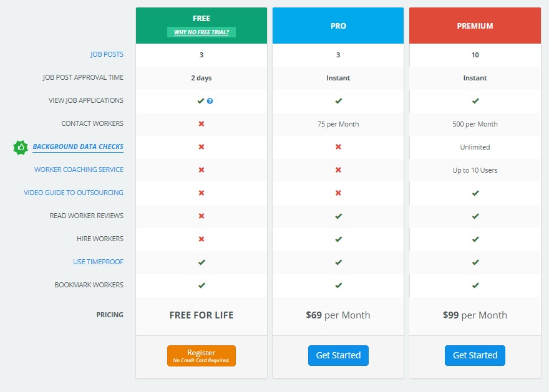The width and height of the screenshot is (549, 392).
Task: Click the Free checkmark for Bookmark Workers
Action: 202,285
